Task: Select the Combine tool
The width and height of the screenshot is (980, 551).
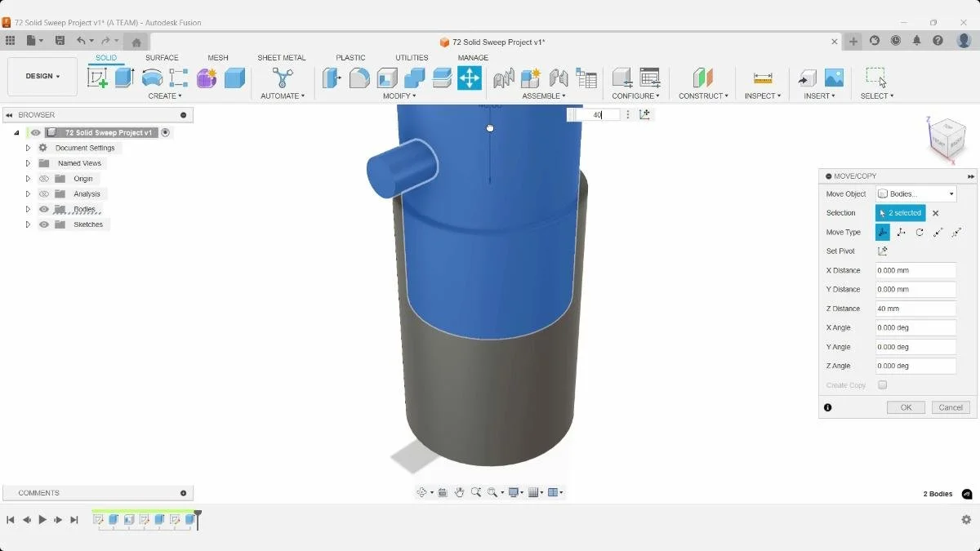Action: (414, 78)
